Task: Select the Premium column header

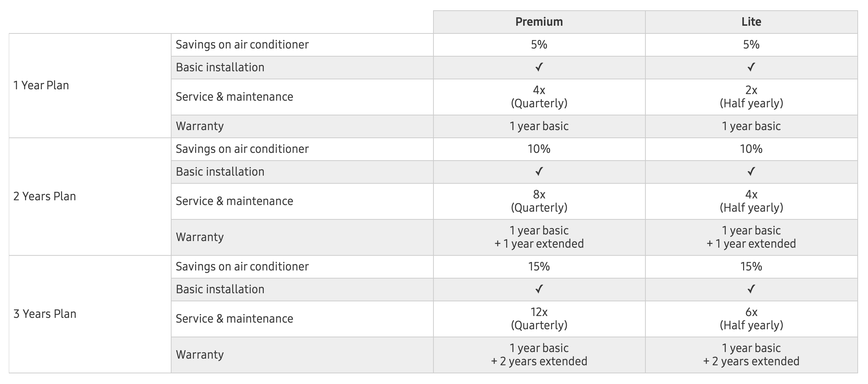Action: click(x=539, y=22)
